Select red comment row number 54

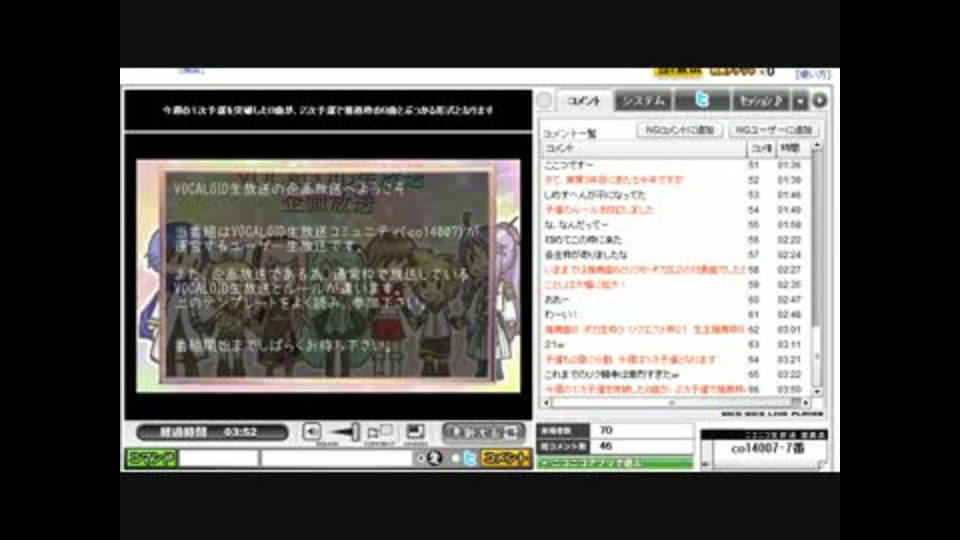pyautogui.click(x=675, y=210)
